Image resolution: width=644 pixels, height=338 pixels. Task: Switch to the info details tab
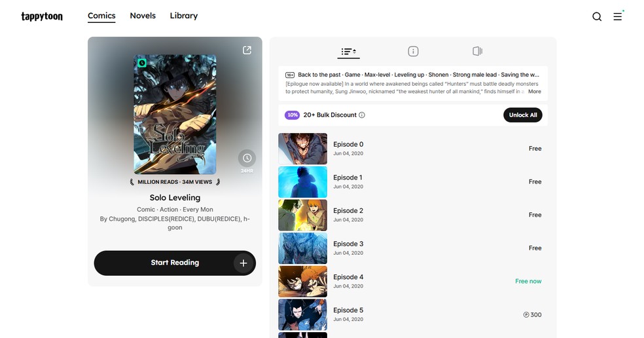[413, 51]
